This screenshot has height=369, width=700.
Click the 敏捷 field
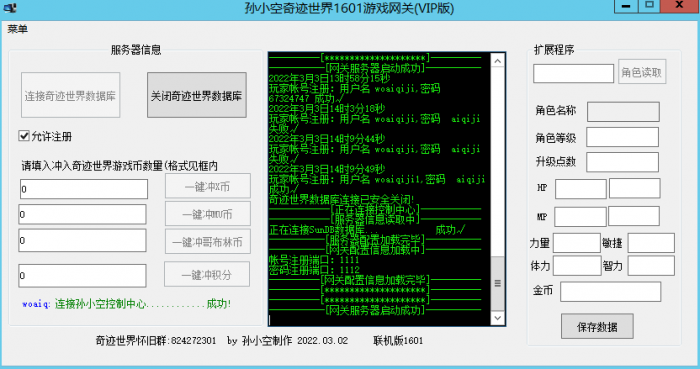click(651, 243)
